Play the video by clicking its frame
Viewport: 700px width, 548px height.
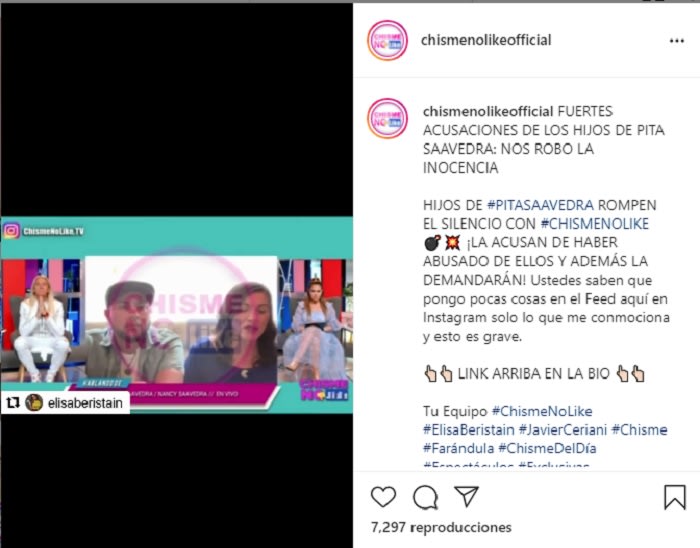coord(176,315)
